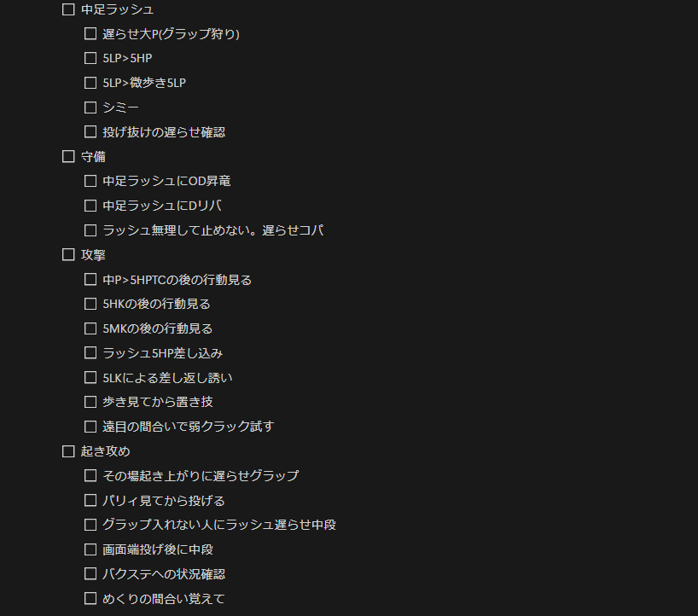Check the パリィ見てから投げる checkbox
Image resolution: width=698 pixels, height=616 pixels.
(90, 500)
